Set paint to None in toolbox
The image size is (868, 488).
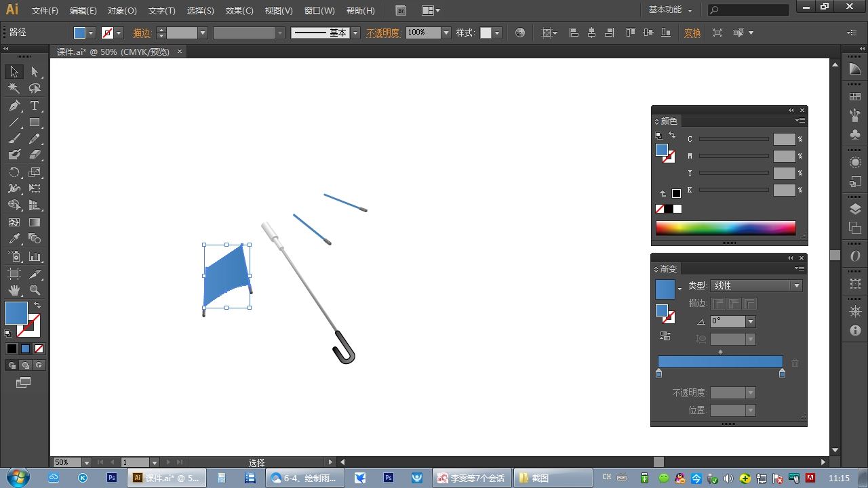[39, 349]
